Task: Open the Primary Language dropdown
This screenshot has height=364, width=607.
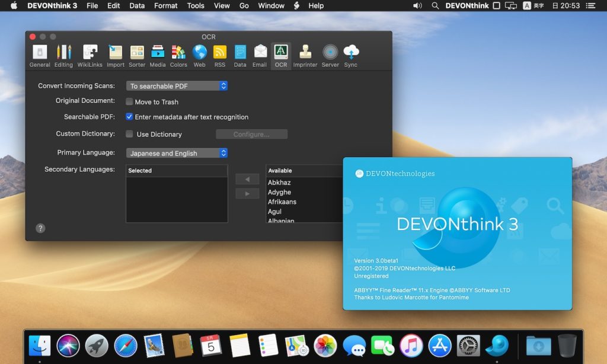Action: (x=176, y=153)
